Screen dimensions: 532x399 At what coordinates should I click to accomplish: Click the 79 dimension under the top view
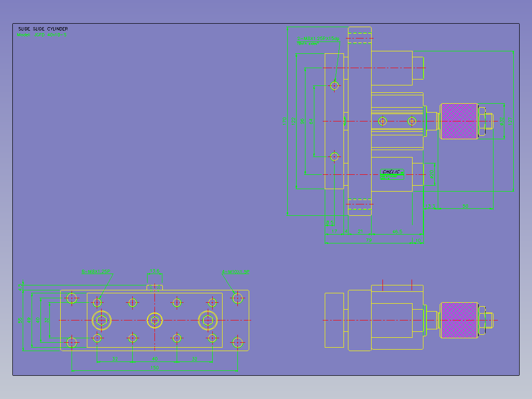click(x=369, y=240)
